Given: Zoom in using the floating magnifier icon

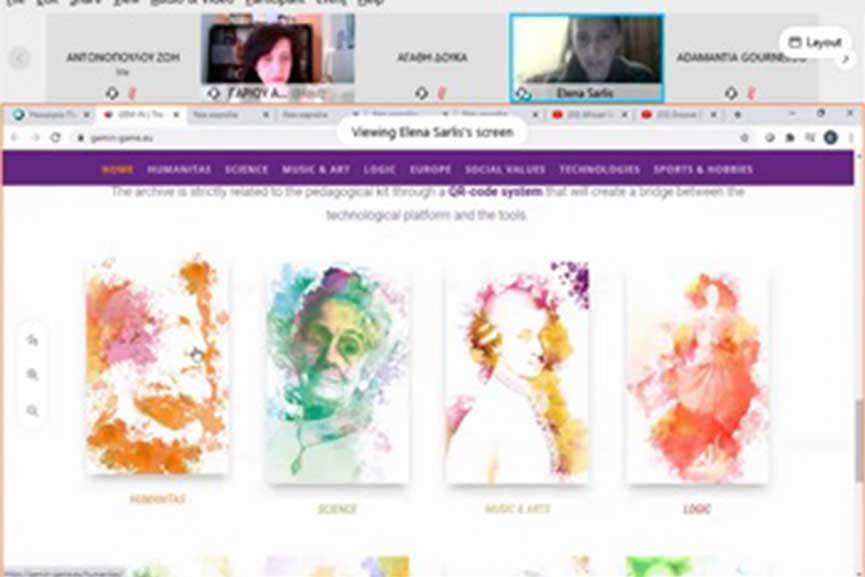Looking at the screenshot, I should 33,375.
